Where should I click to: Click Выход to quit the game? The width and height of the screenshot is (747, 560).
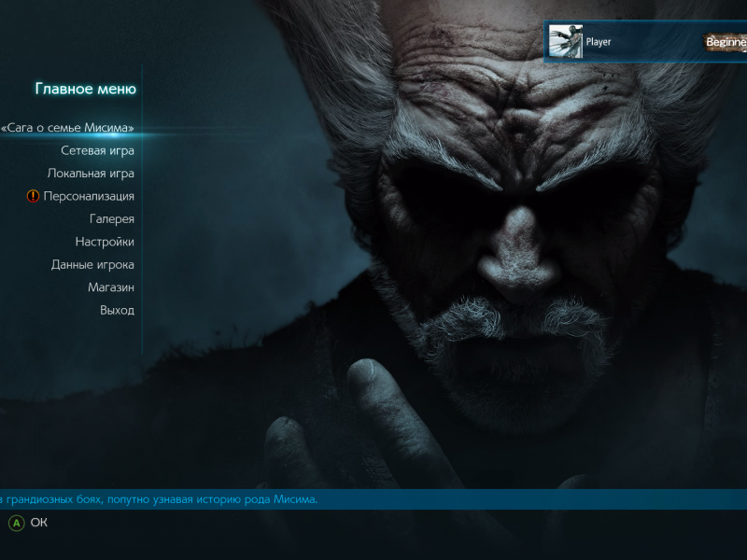coord(117,310)
